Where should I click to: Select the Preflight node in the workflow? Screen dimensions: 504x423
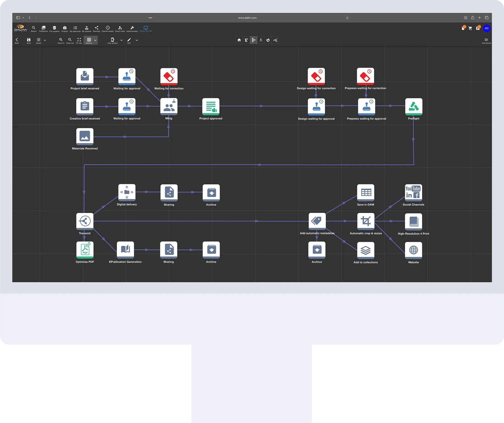point(413,107)
